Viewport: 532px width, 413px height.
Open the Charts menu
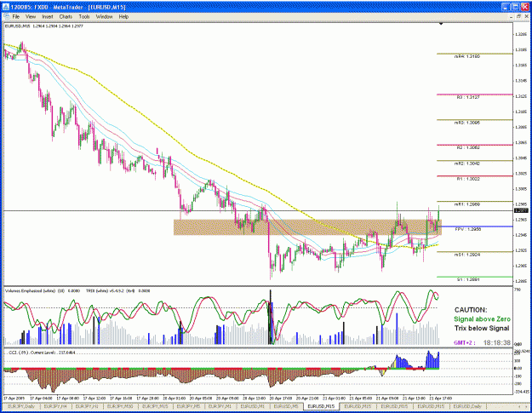[x=66, y=17]
